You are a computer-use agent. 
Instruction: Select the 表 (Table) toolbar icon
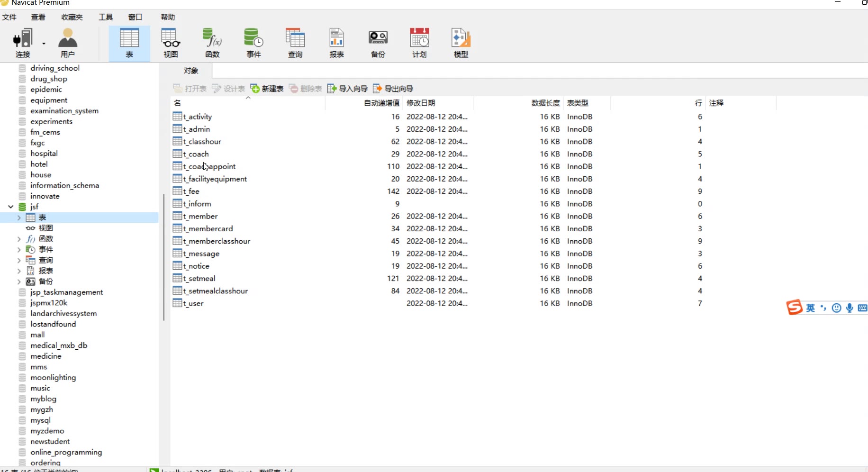(x=129, y=43)
